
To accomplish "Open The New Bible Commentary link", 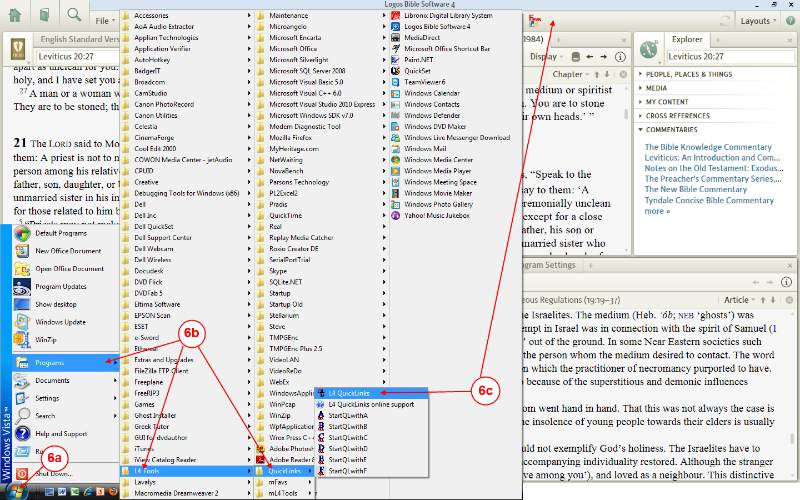I will pyautogui.click(x=695, y=189).
